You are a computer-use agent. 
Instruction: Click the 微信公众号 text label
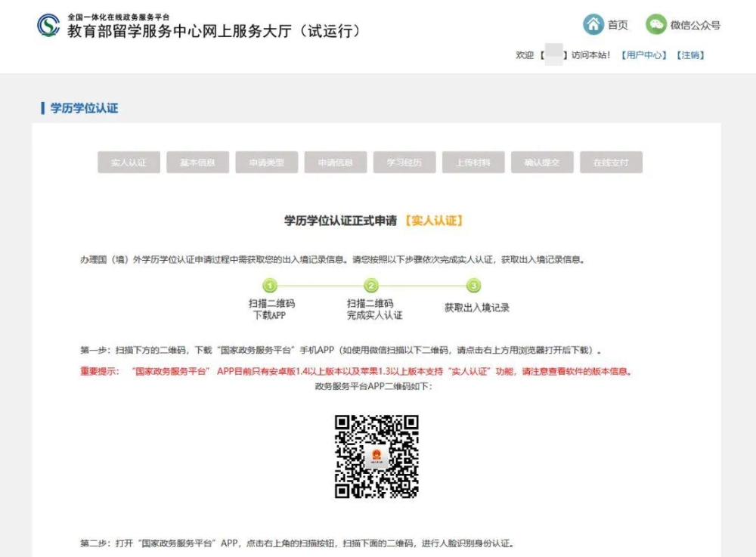pyautogui.click(x=696, y=25)
